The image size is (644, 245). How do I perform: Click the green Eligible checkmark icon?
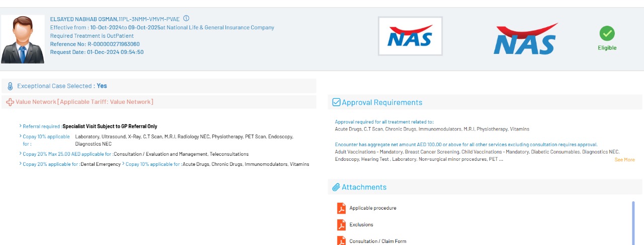[607, 34]
